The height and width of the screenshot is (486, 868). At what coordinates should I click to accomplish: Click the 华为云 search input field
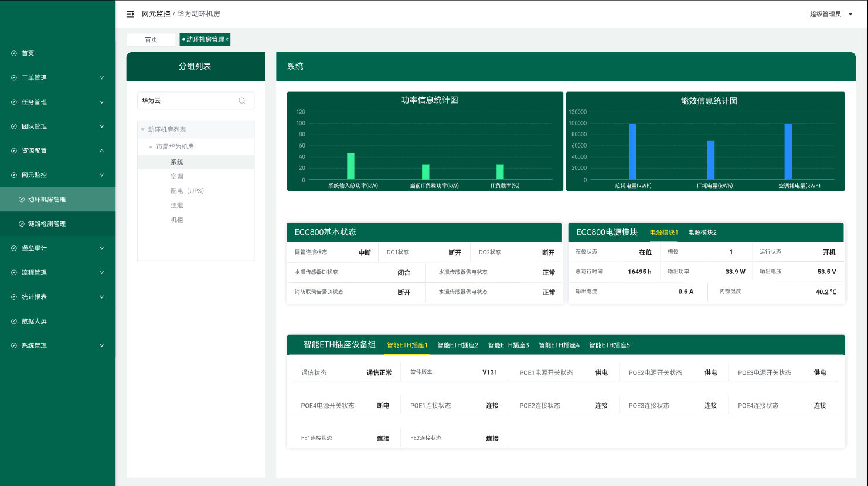point(186,101)
